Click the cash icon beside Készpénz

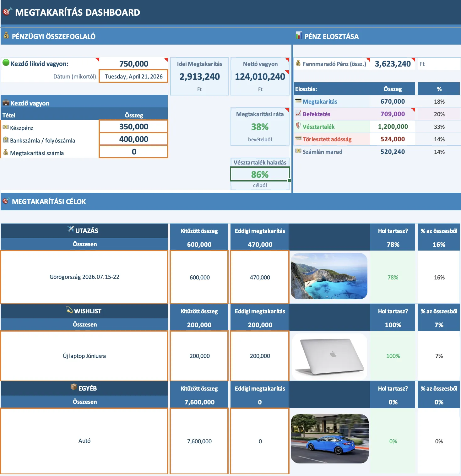tap(6, 127)
